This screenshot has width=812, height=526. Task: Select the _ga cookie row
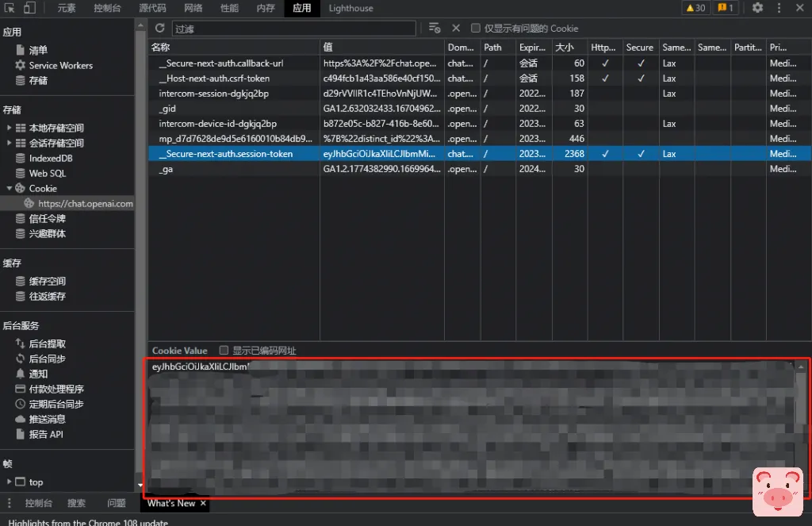point(480,169)
